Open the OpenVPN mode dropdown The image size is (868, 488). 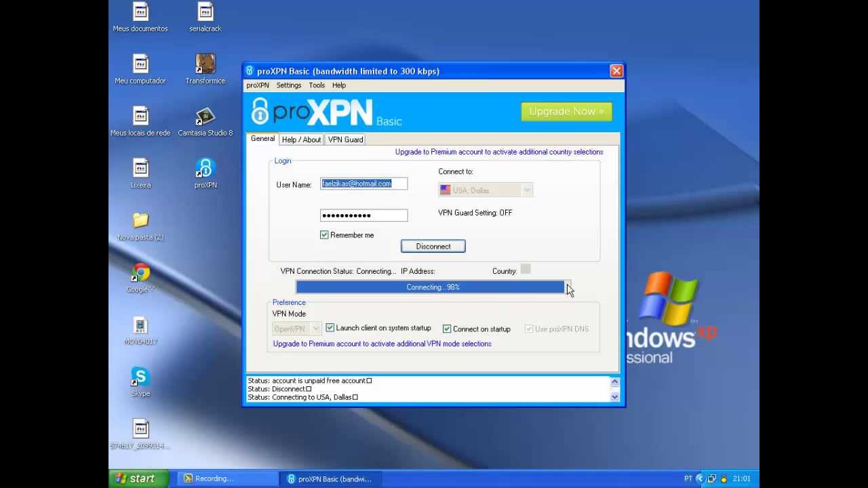(315, 329)
